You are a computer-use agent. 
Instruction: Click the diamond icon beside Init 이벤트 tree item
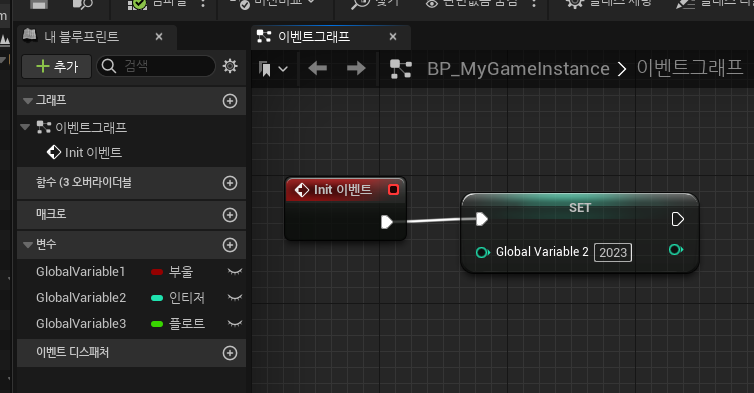[54, 152]
